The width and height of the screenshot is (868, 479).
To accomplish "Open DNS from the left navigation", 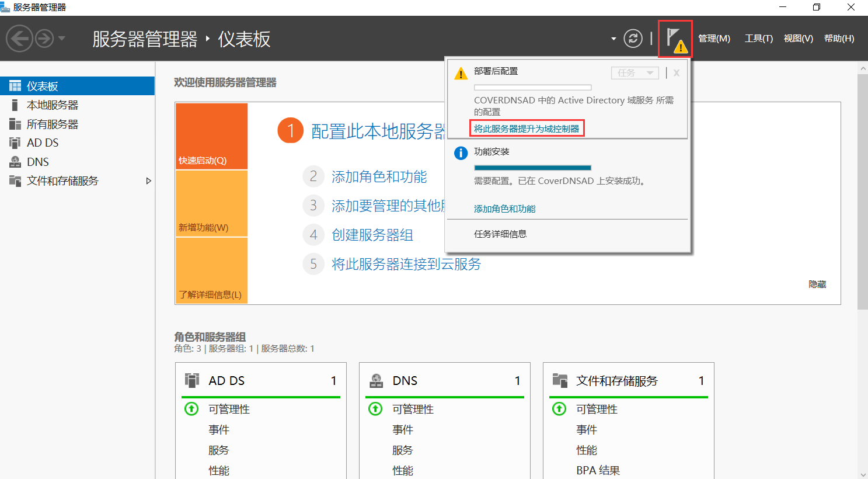I will [38, 162].
